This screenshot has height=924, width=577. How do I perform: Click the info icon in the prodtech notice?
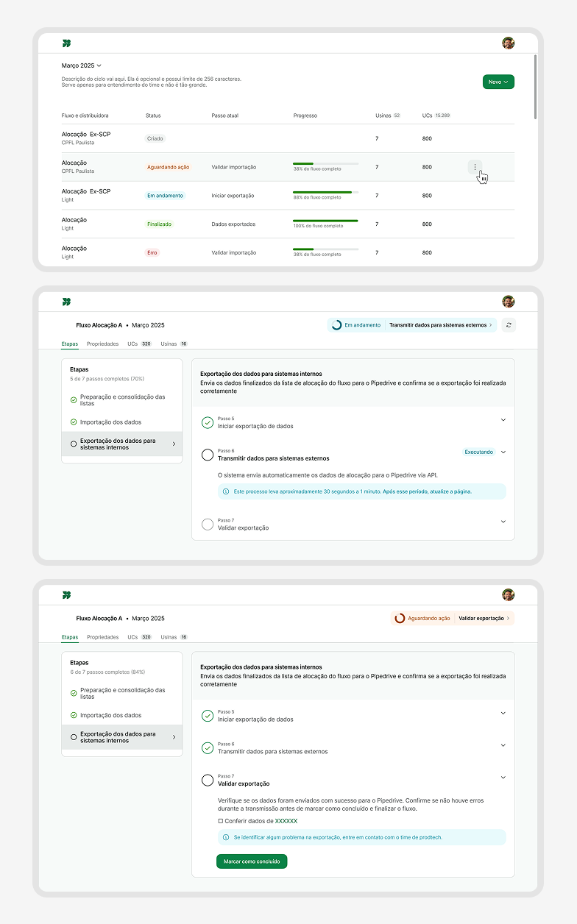click(226, 837)
